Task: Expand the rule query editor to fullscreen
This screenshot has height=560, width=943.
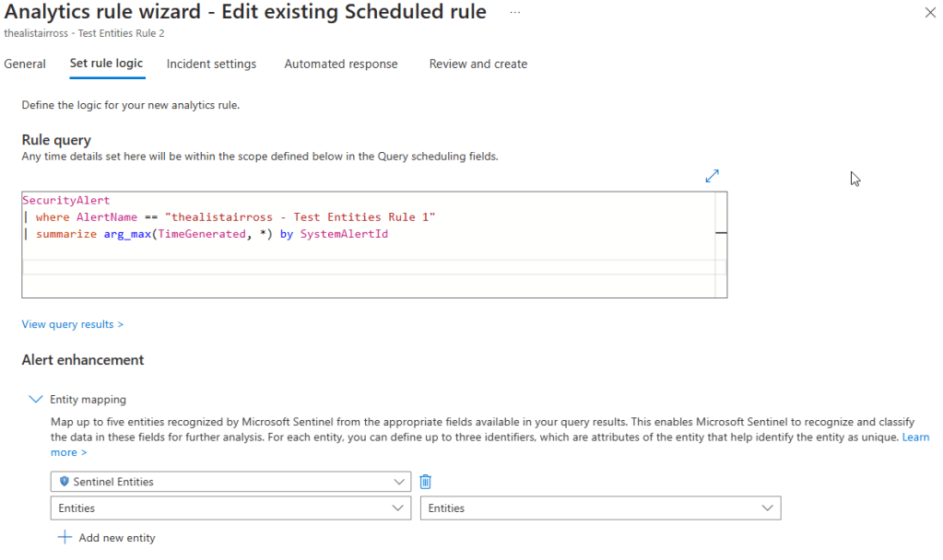Action: [712, 176]
